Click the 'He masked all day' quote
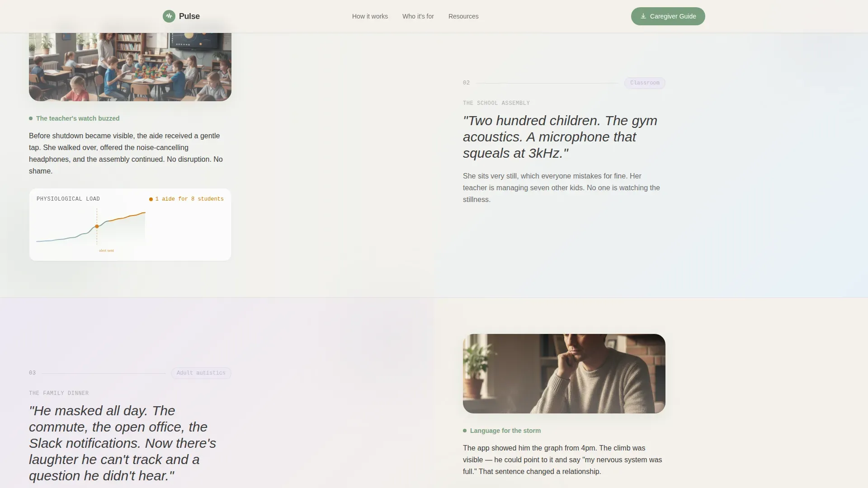The height and width of the screenshot is (488, 868). coord(123,443)
